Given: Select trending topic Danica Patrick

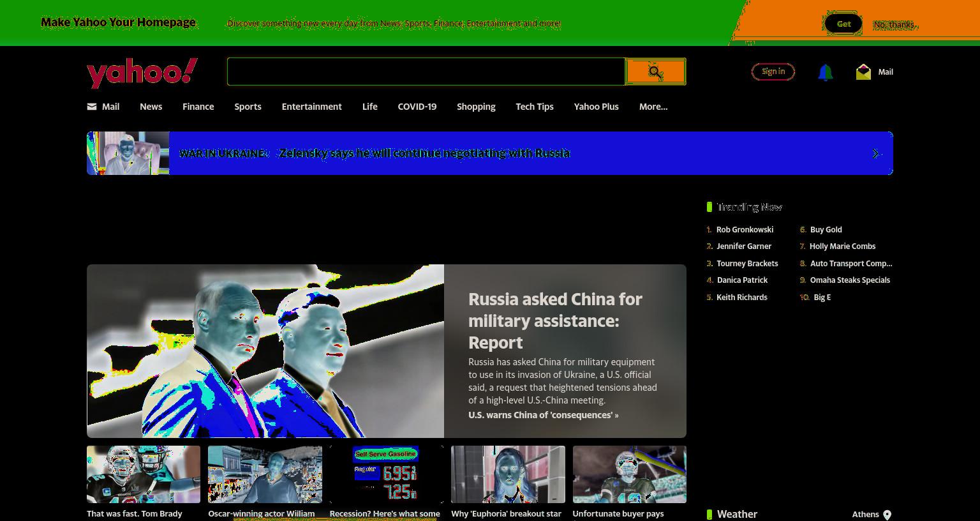Looking at the screenshot, I should coord(742,280).
